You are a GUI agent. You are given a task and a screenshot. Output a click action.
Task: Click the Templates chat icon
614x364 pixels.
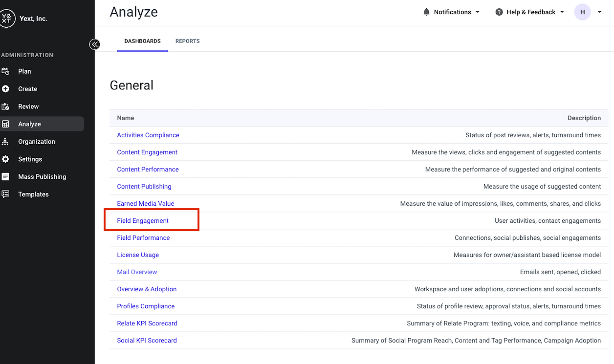click(x=5, y=194)
